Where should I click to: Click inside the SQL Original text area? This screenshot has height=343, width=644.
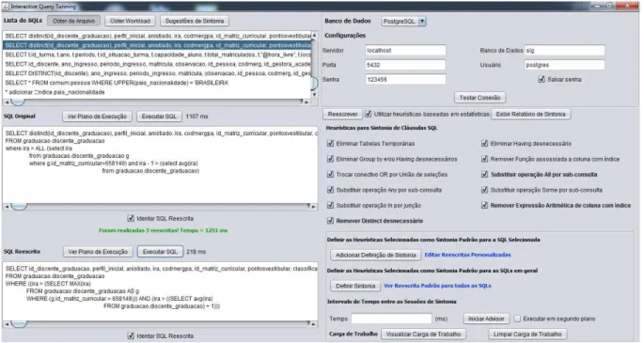tap(160, 164)
